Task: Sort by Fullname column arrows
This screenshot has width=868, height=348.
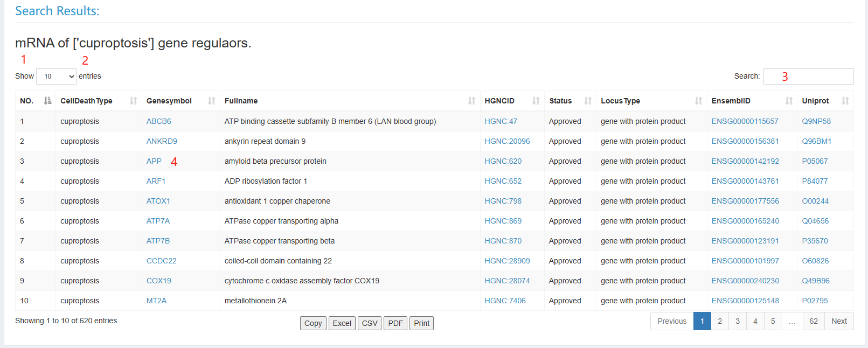Action: [472, 101]
